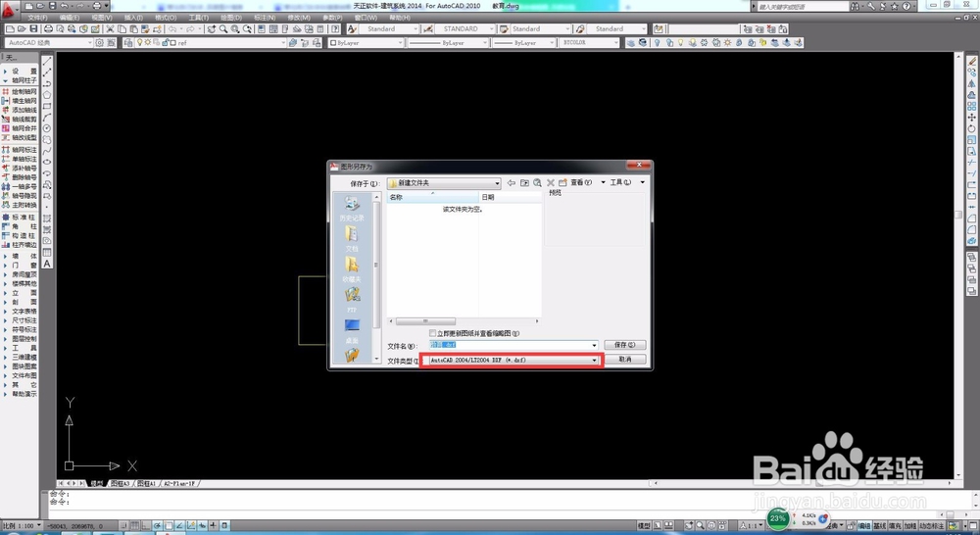Toggle layer on/off lightbulb in layer dropdown
The image size is (980, 535).
pos(139,42)
